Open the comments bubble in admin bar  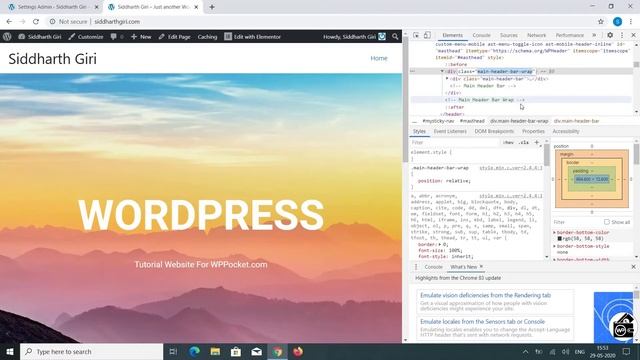point(116,37)
